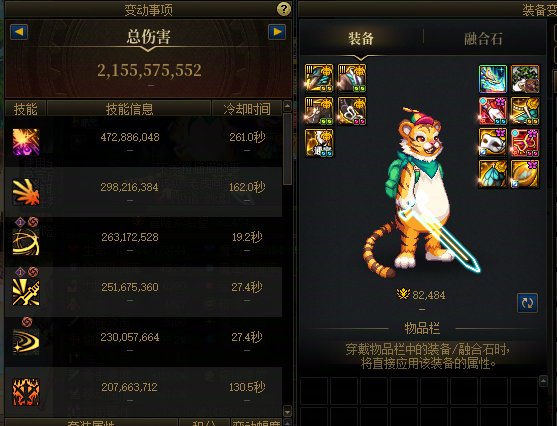The image size is (557, 426).
Task: Click the burning crossed-swords skill icon
Action: pos(26,392)
